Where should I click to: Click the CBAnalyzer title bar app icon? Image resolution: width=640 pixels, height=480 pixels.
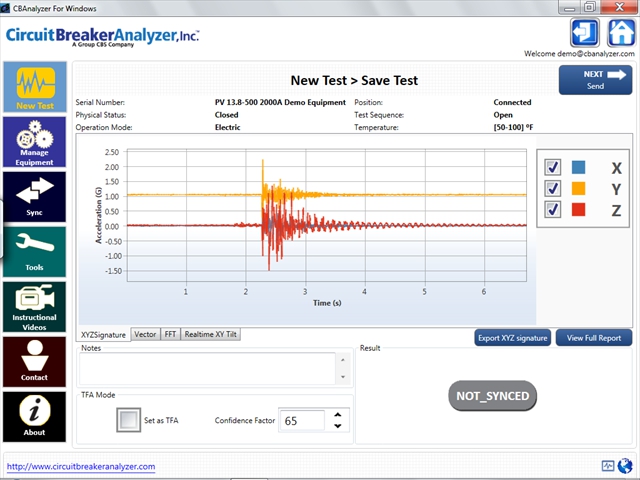pos(5,8)
